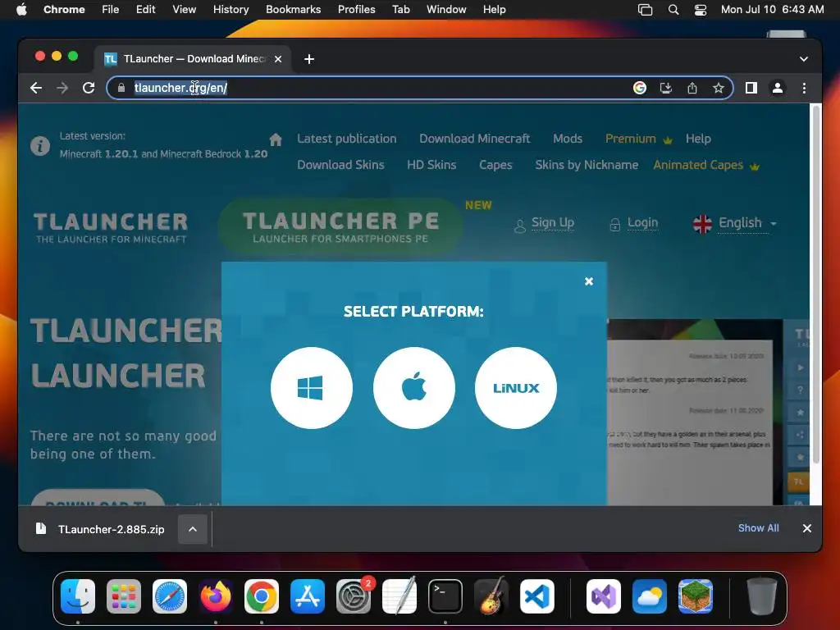Open Launchpad from the dock

point(124,596)
